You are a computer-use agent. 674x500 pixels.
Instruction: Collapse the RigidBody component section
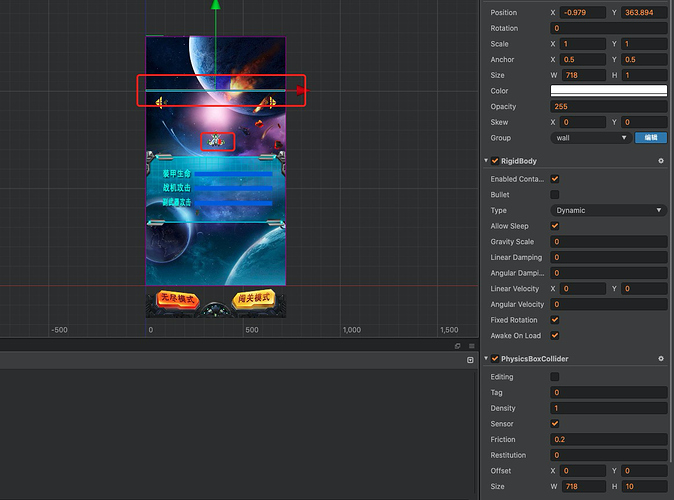(x=486, y=161)
